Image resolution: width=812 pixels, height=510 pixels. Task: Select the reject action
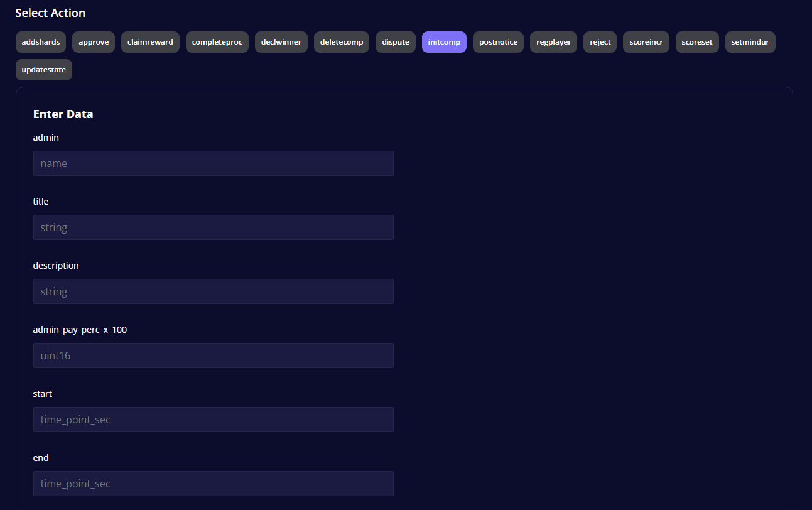(x=600, y=42)
